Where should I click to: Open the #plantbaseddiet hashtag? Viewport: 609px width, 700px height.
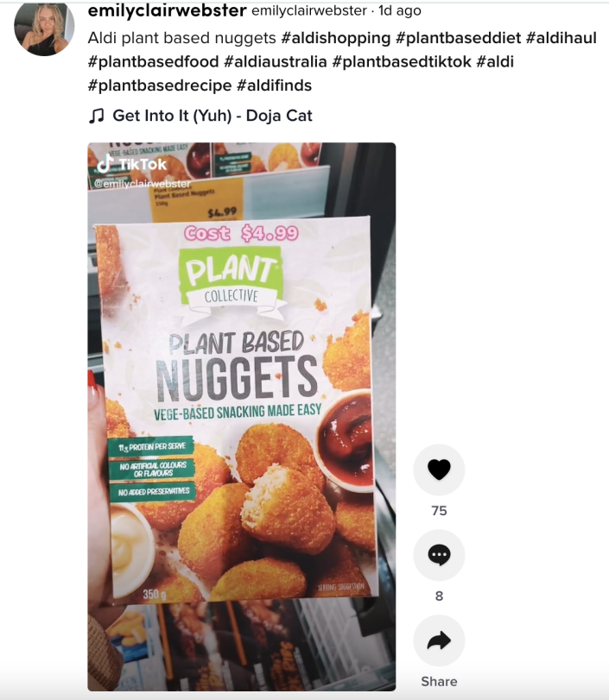pos(458,38)
